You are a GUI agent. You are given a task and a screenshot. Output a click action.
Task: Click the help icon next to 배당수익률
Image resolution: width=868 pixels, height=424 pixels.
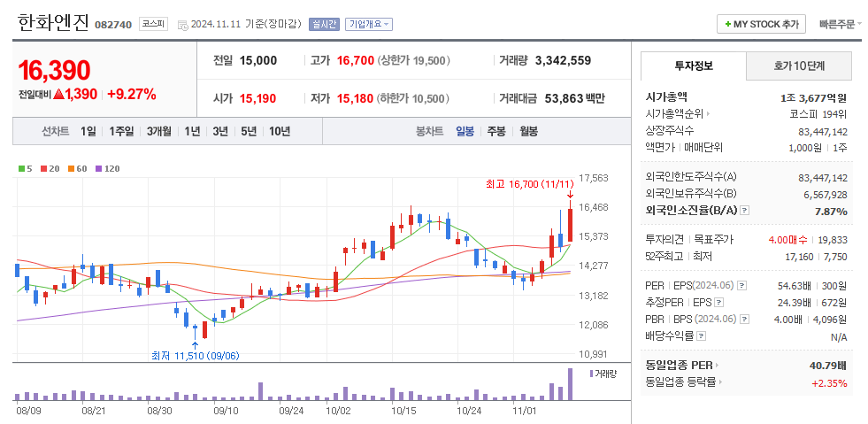point(701,336)
